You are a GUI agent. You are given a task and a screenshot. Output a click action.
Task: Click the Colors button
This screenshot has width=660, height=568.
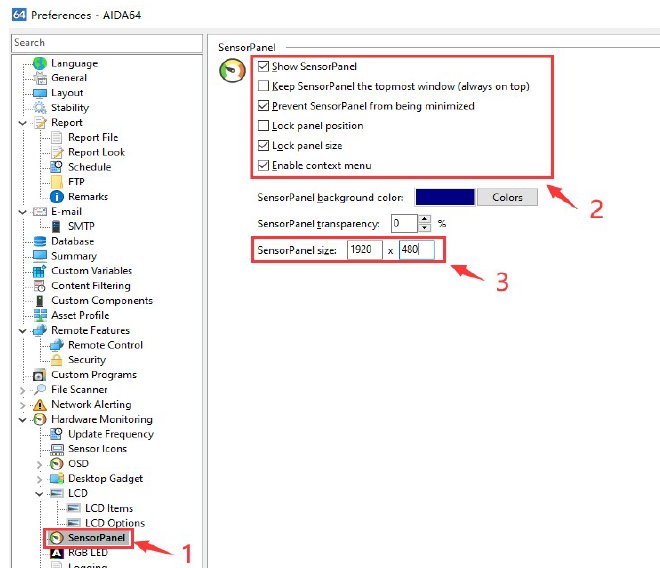point(507,197)
